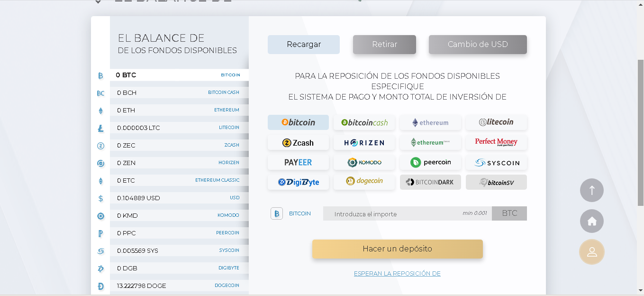Click Hacer un depósito button
This screenshot has height=296, width=644.
(397, 249)
